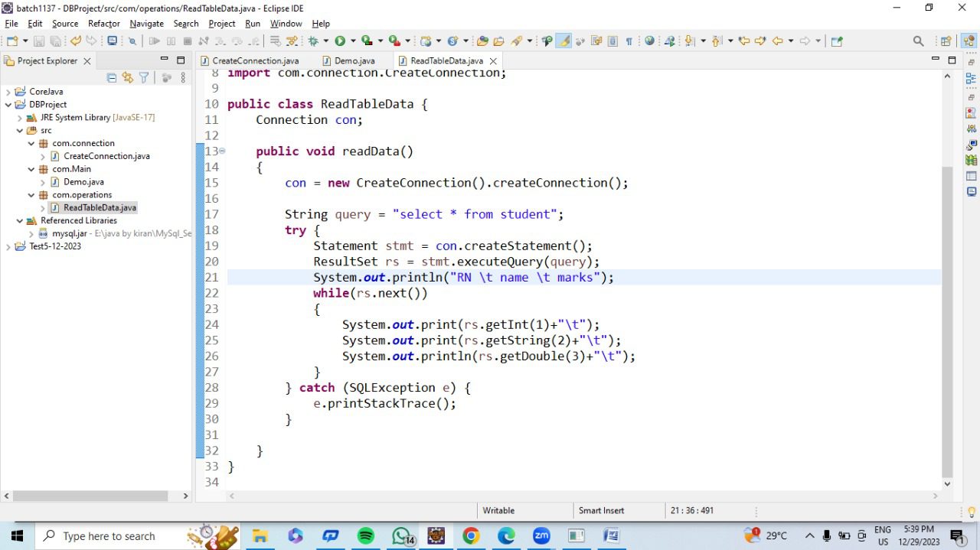Image resolution: width=980 pixels, height=550 pixels.
Task: Click the Debug bug icon
Action: point(313,41)
